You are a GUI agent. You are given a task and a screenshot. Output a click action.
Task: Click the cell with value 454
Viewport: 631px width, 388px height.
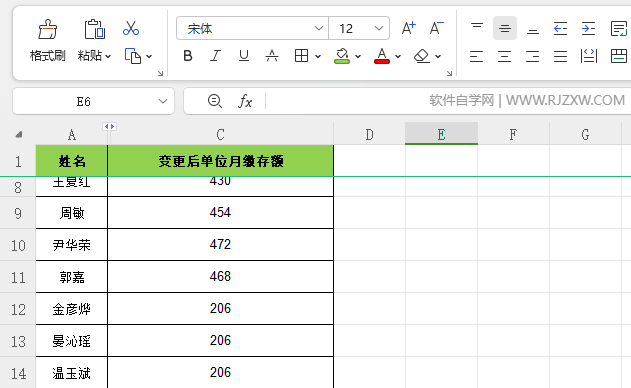pos(221,213)
